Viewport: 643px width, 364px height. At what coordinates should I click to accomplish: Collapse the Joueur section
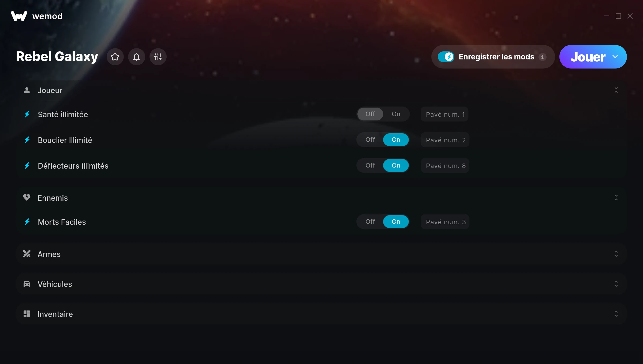(616, 90)
